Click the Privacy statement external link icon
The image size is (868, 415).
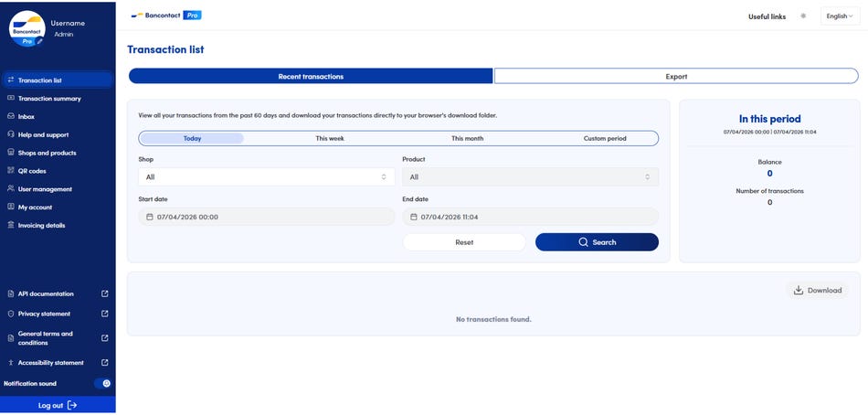point(104,314)
